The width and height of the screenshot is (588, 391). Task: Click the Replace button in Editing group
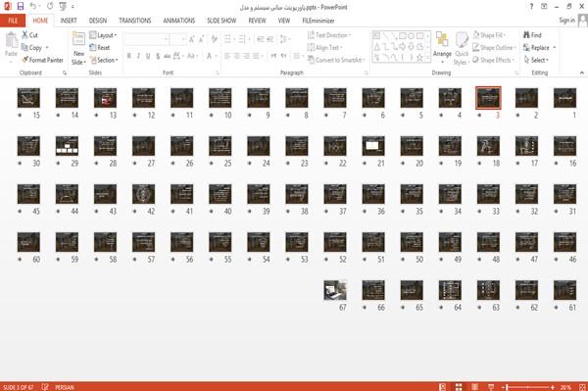[536, 48]
